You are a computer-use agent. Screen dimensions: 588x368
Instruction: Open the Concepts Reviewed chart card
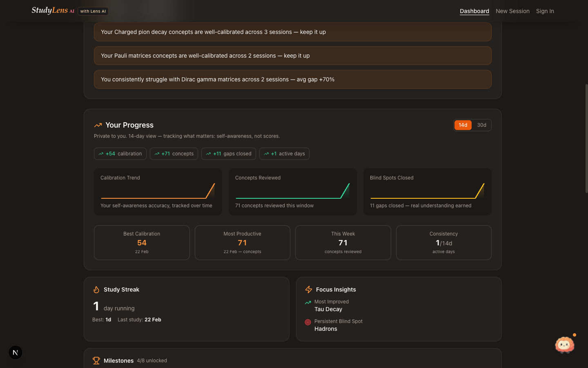click(x=293, y=192)
